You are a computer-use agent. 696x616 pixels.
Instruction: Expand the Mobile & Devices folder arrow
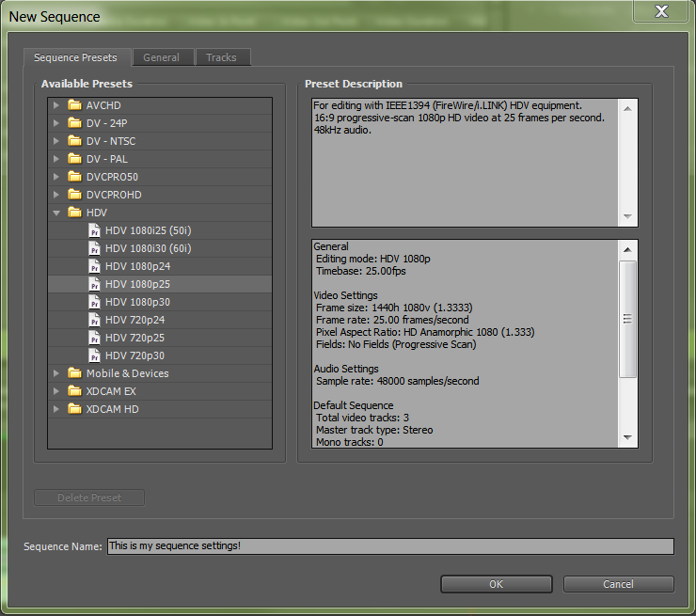click(x=56, y=373)
